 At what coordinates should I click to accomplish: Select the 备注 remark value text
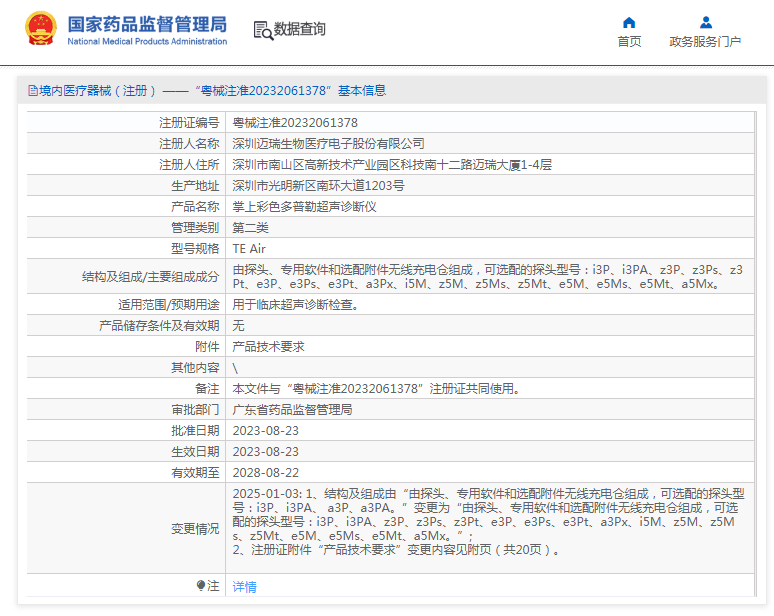click(x=376, y=388)
